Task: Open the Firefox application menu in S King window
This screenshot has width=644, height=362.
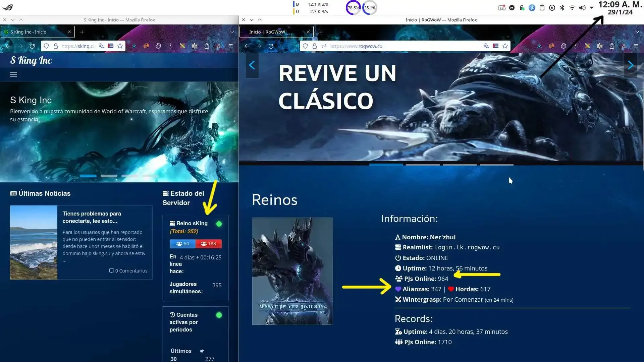Action: pyautogui.click(x=231, y=46)
